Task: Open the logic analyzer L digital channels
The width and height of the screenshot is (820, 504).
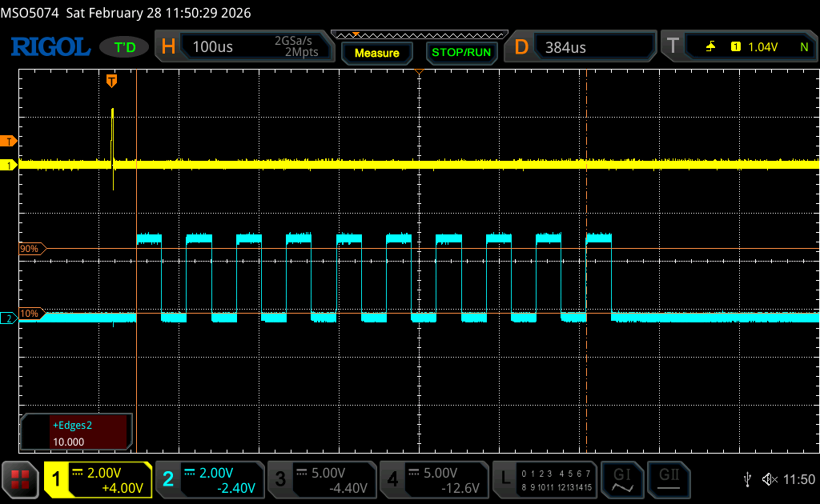Action: tap(546, 479)
